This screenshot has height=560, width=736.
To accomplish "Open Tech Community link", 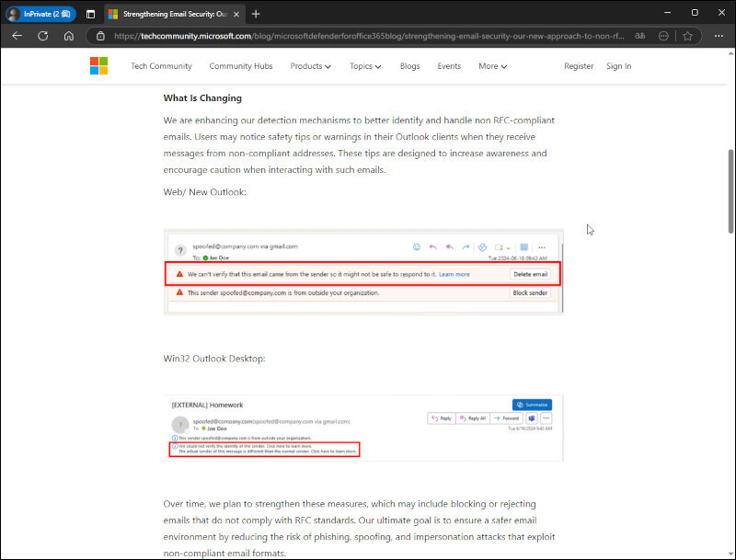I will point(161,66).
